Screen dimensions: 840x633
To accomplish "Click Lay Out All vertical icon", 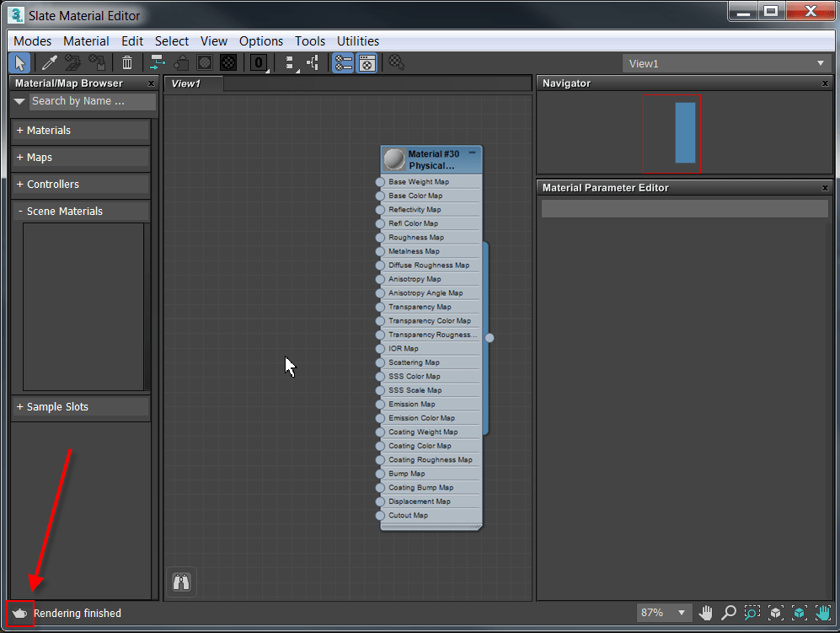I will pyautogui.click(x=289, y=63).
